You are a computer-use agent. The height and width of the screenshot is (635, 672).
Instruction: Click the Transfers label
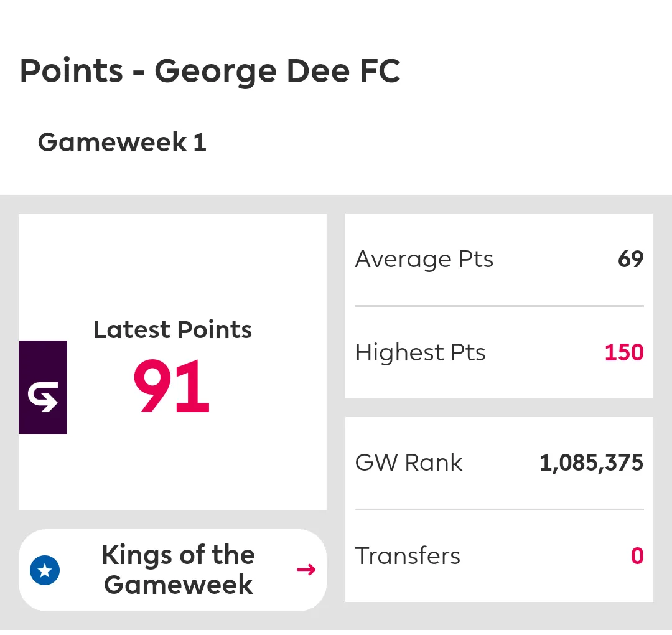[x=408, y=556]
